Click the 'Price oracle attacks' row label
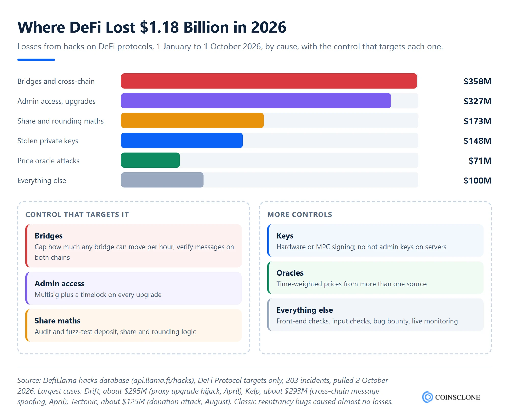509x420 pixels. (48, 161)
